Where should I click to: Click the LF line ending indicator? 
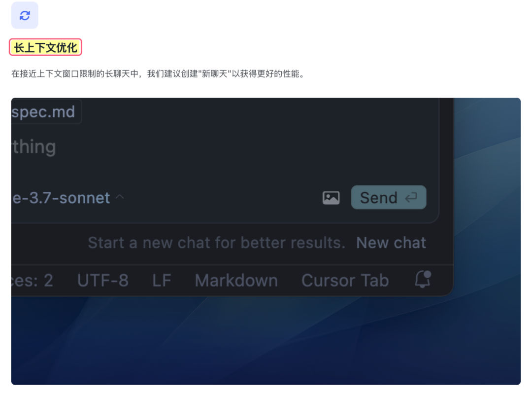(162, 281)
